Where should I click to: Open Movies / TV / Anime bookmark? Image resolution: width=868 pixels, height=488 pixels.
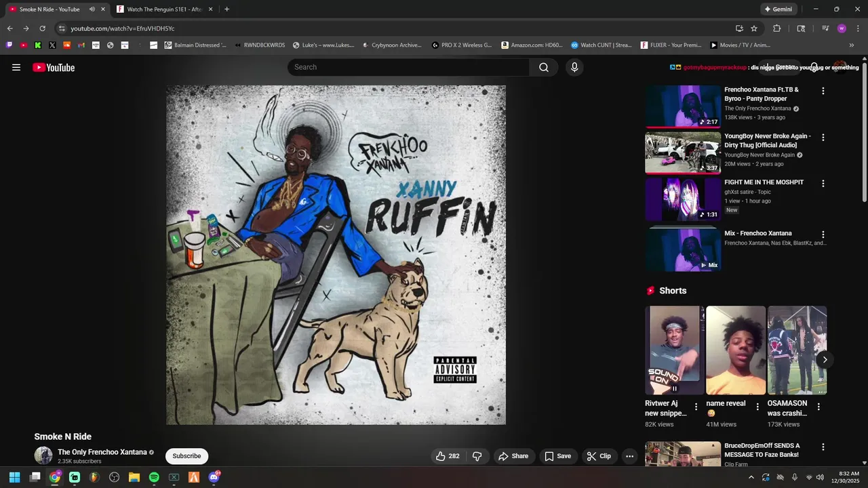tap(741, 45)
